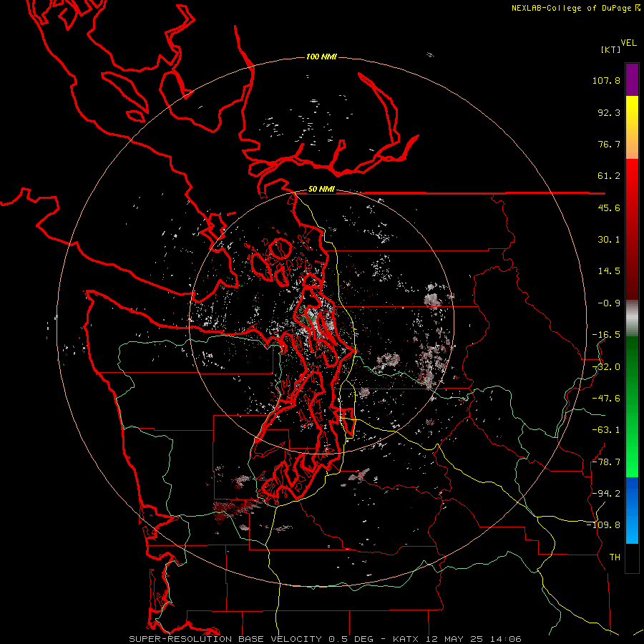Select the -16.5 legend value

[x=606, y=335]
